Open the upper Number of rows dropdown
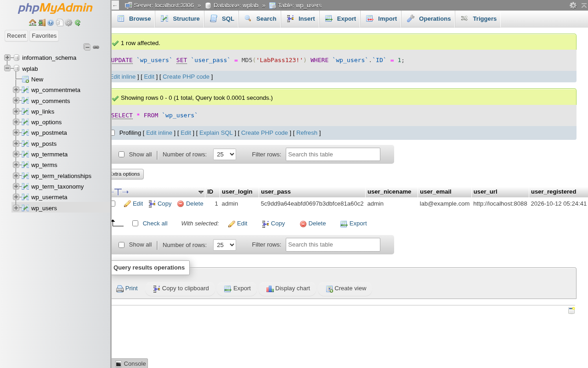This screenshot has width=588, height=368. tap(225, 155)
